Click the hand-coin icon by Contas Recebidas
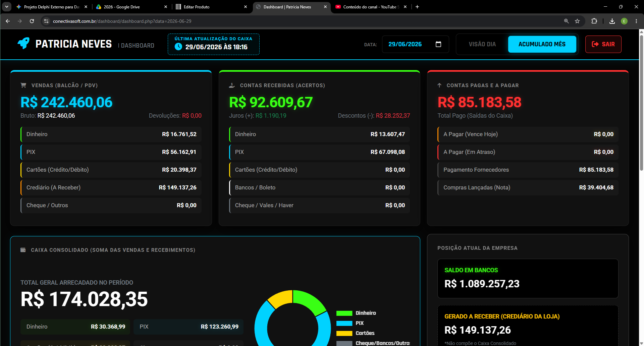Image resolution: width=644 pixels, height=346 pixels. [232, 85]
